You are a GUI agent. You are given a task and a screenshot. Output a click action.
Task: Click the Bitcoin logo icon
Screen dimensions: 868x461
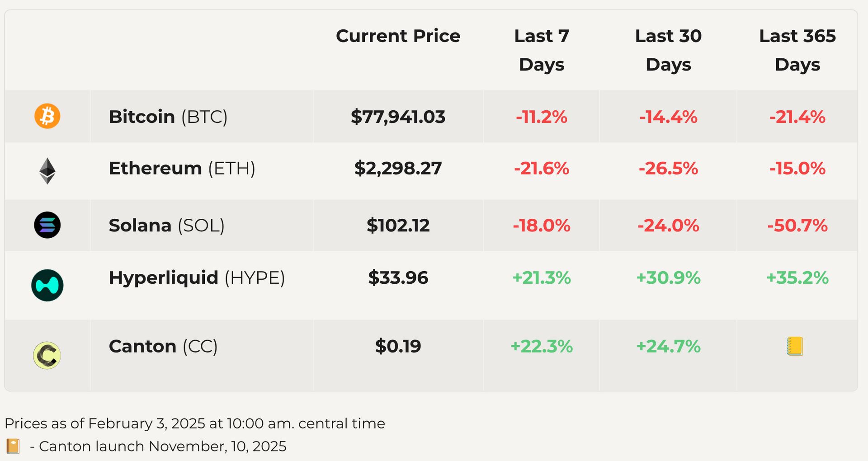47,116
